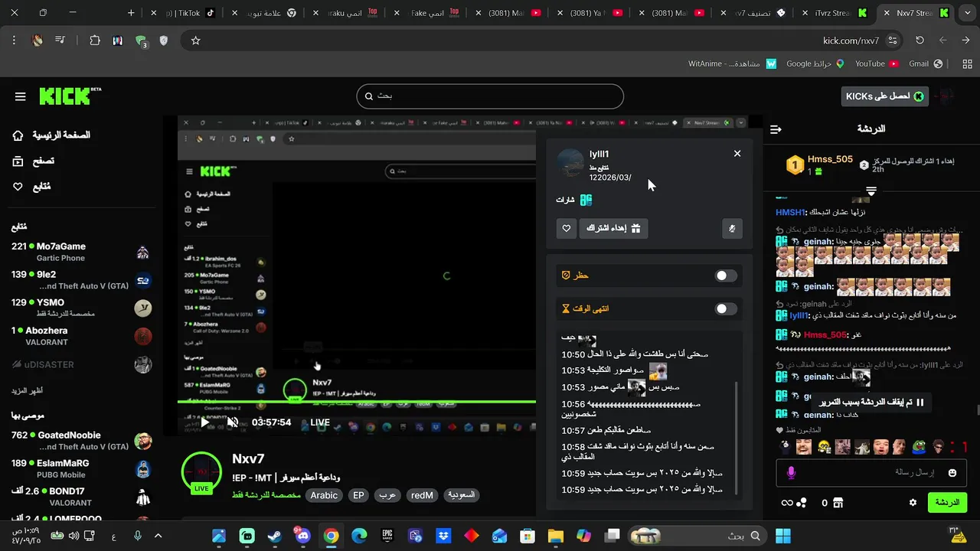Click the kick.com/nxv7 address bar
The width and height of the screenshot is (980, 551).
(851, 41)
